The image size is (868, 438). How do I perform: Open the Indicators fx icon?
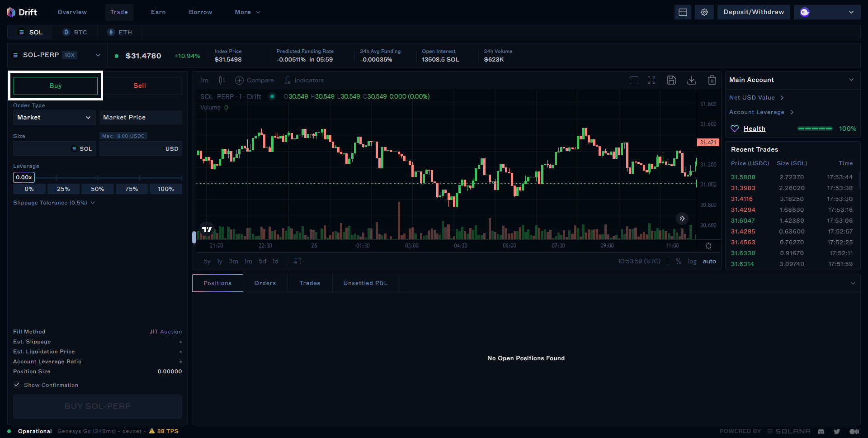tap(288, 80)
